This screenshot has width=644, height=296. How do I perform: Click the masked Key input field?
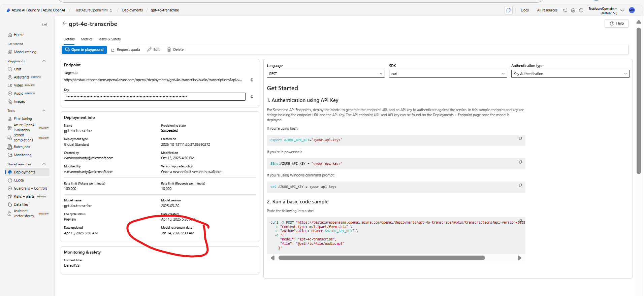pyautogui.click(x=155, y=97)
